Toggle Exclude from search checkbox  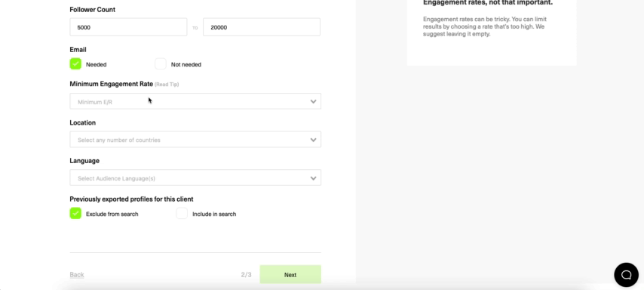(75, 213)
